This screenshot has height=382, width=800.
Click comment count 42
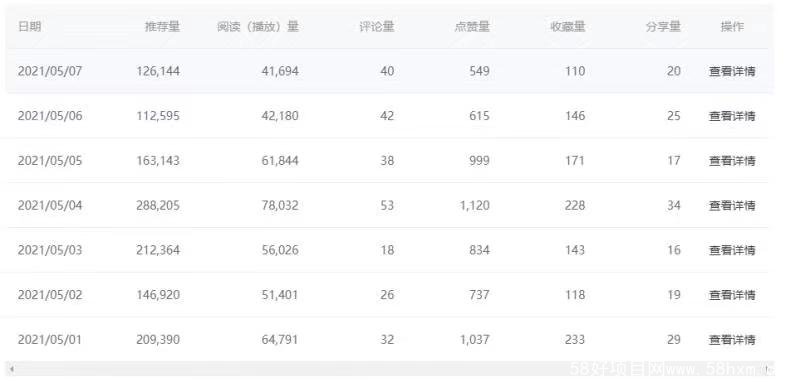387,116
